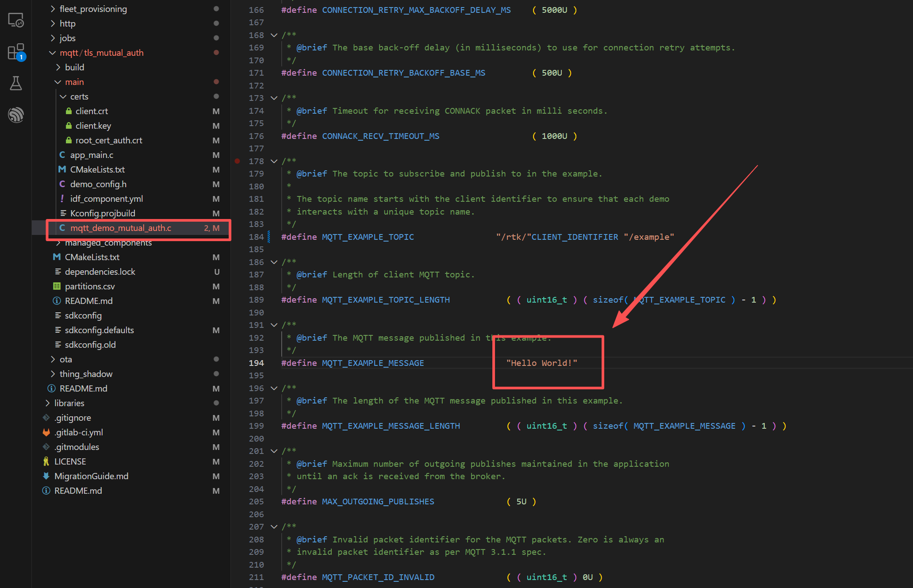Open client.crt file with lock icon
Image resolution: width=913 pixels, height=588 pixels.
(x=92, y=111)
